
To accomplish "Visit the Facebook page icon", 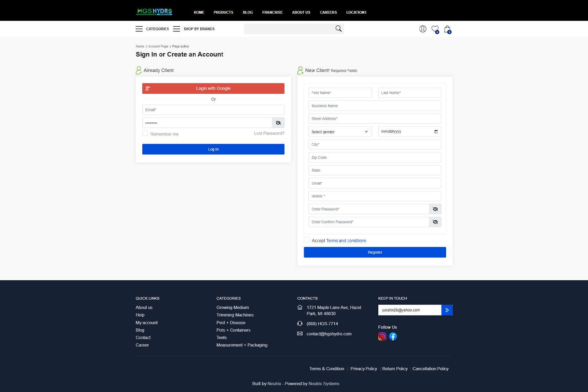I will [393, 336].
